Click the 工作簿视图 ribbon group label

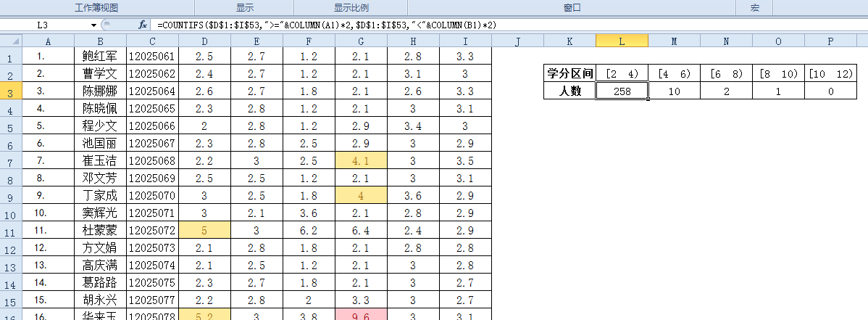[96, 7]
